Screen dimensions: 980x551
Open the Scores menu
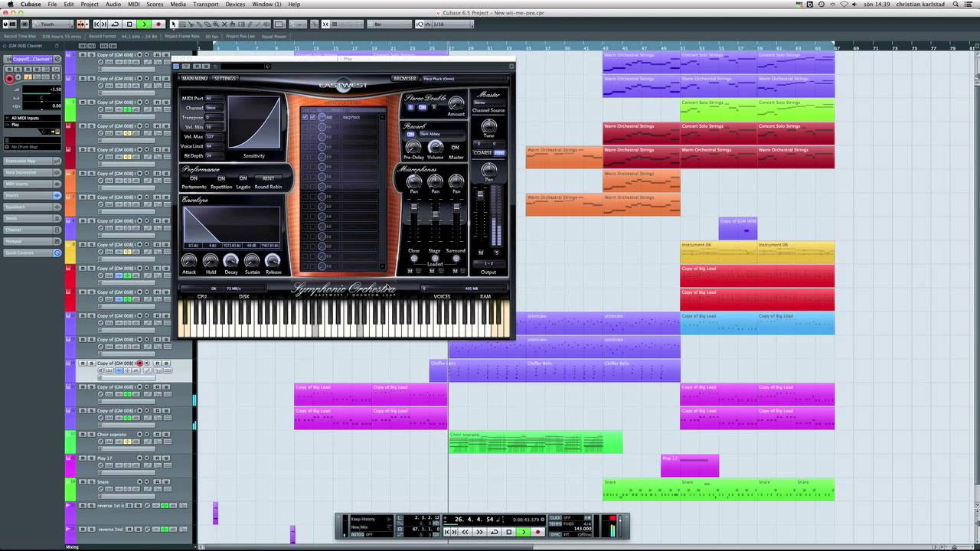pos(155,4)
